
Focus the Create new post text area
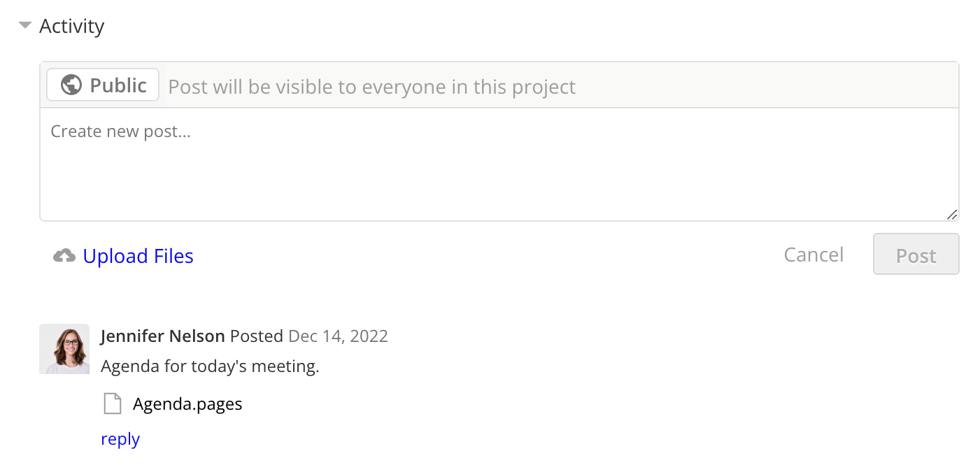499,164
